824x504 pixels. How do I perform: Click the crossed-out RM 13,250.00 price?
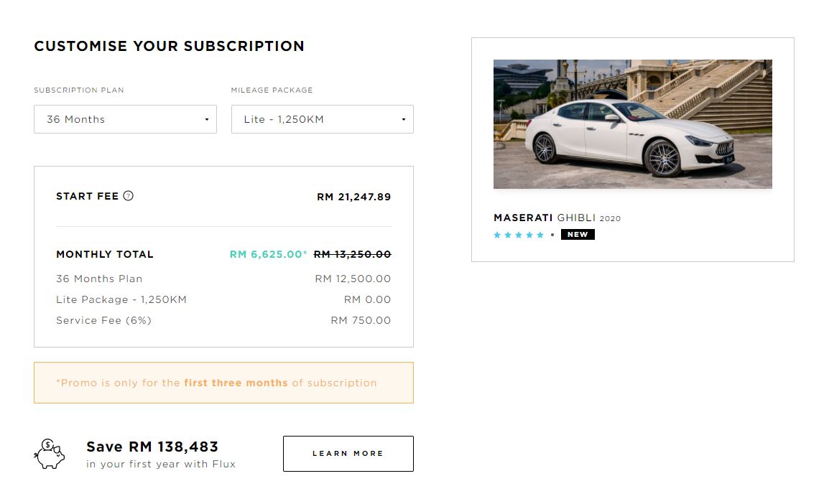tap(352, 254)
